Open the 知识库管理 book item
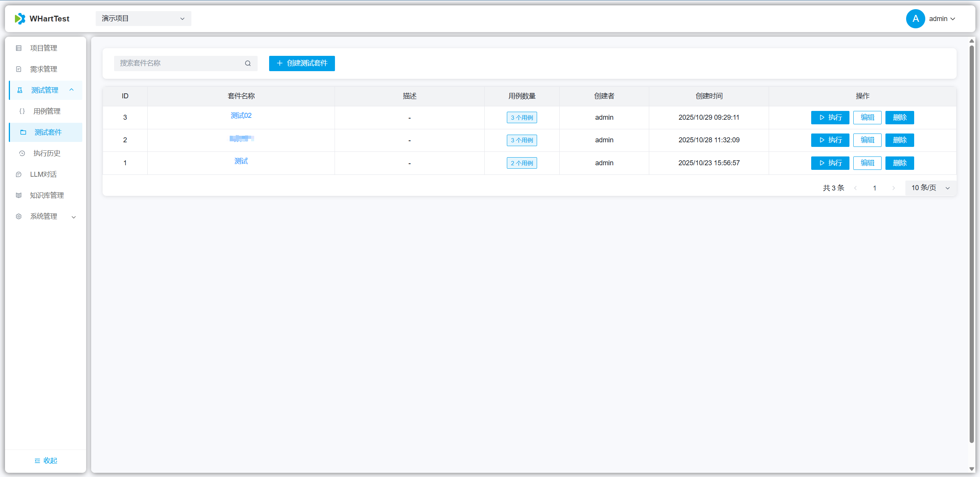 (x=47, y=195)
